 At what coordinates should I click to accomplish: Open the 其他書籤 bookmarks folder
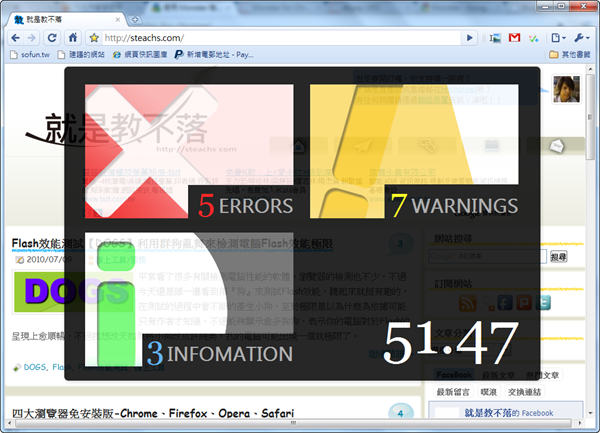pyautogui.click(x=570, y=55)
